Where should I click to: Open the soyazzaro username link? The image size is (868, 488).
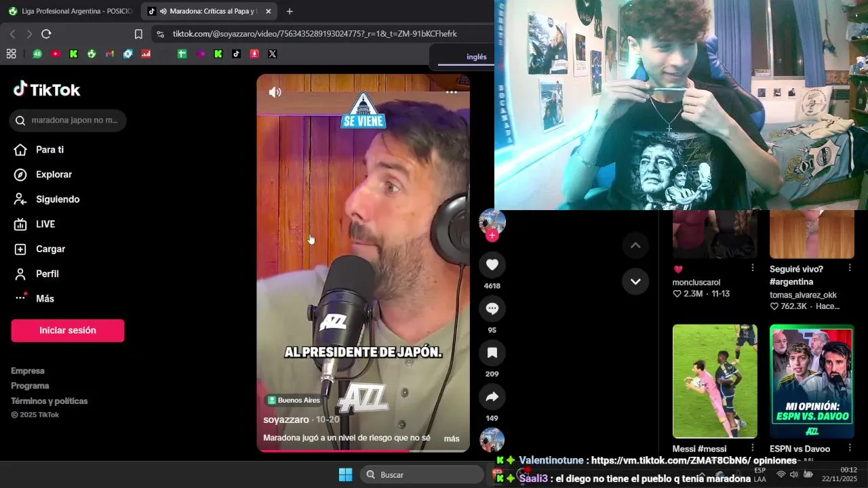[286, 420]
